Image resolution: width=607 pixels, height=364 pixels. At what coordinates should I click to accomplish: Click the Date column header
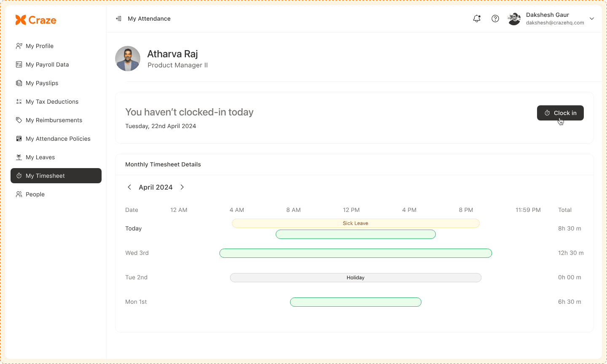[132, 210]
